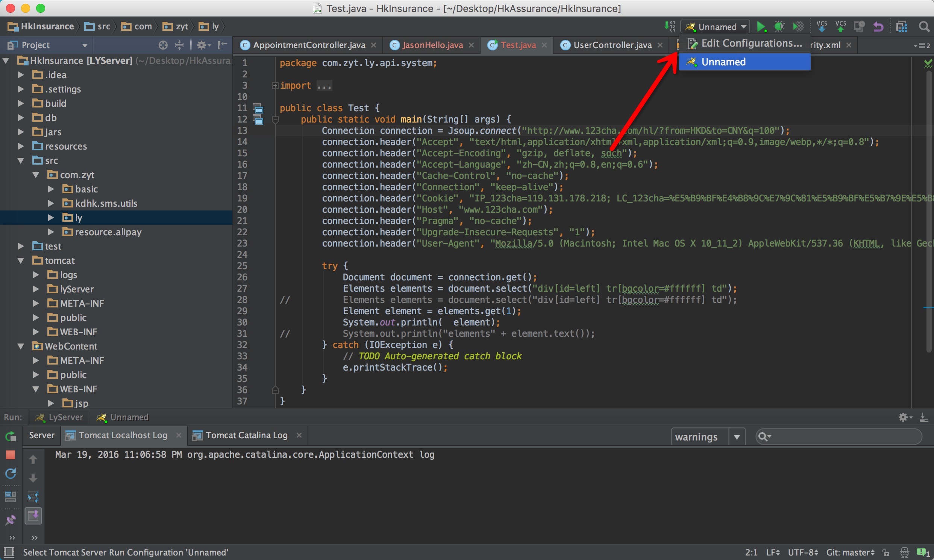Open Project panel gear settings
This screenshot has width=934, height=560.
(x=203, y=45)
